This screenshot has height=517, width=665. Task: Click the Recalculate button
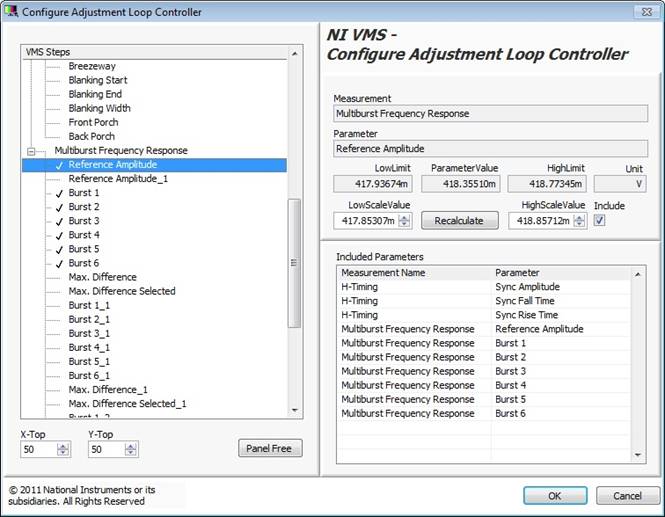(459, 221)
